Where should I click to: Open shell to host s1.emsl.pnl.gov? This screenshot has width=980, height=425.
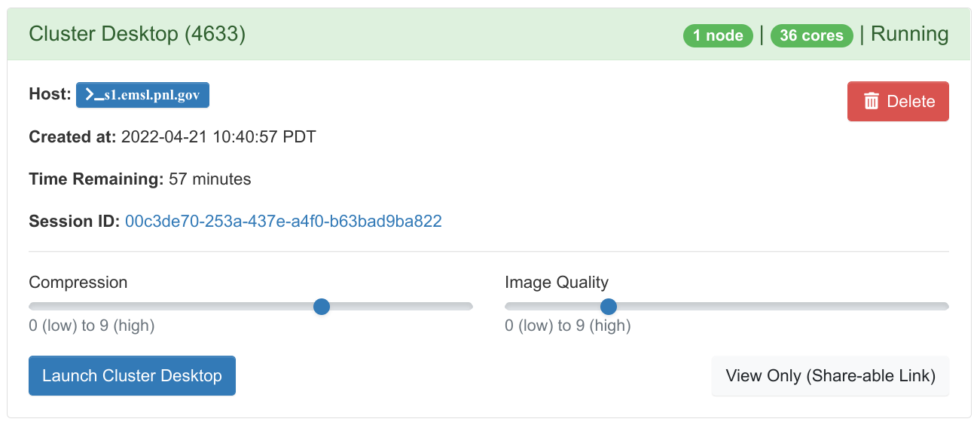[x=142, y=95]
